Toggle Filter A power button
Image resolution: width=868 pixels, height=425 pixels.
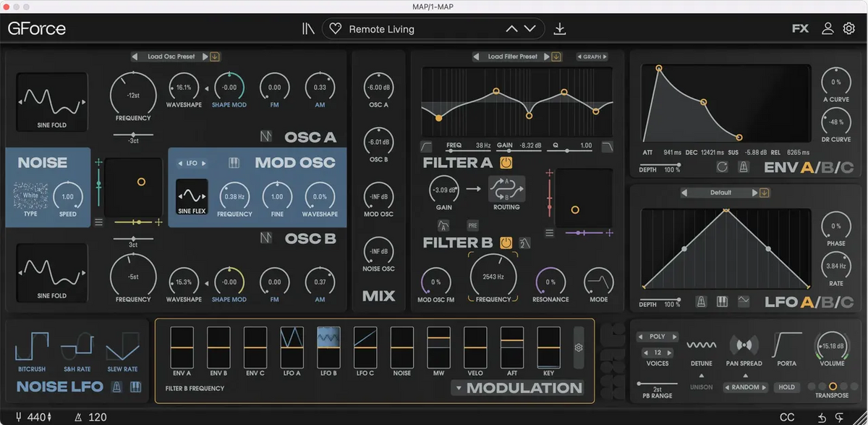506,163
